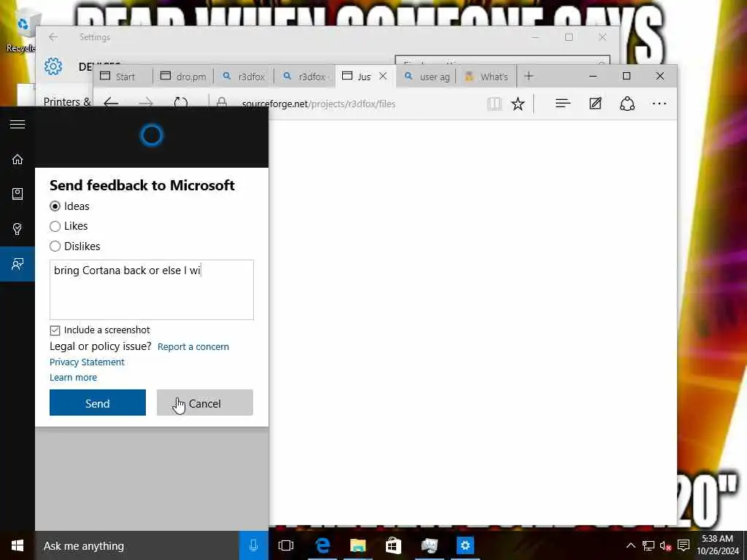Open Microsoft Edge from taskbar

tap(322, 545)
